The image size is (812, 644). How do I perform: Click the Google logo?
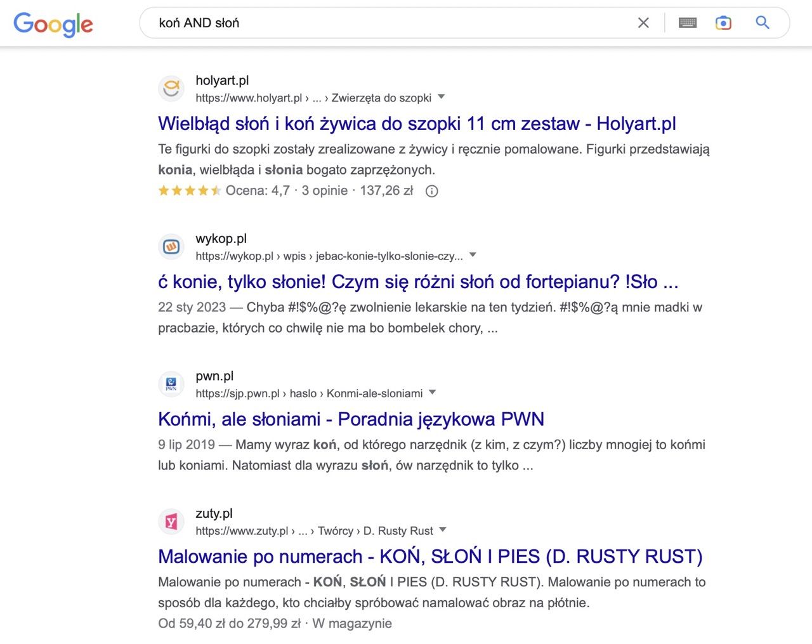(53, 24)
